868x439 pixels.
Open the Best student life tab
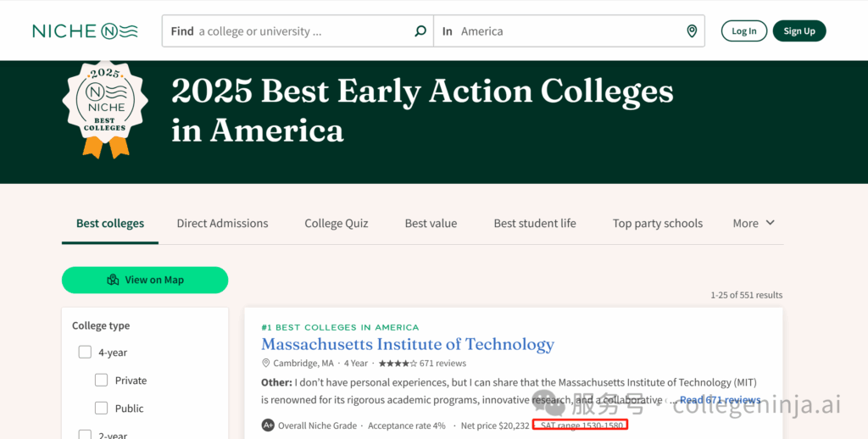tap(535, 223)
